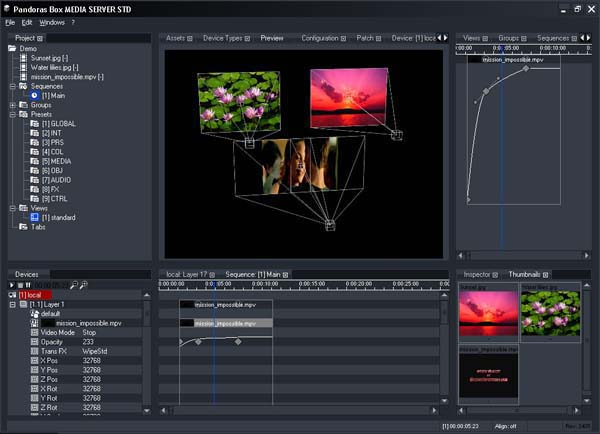
Task: Select [9] CTRL preset
Action: [x=54, y=199]
